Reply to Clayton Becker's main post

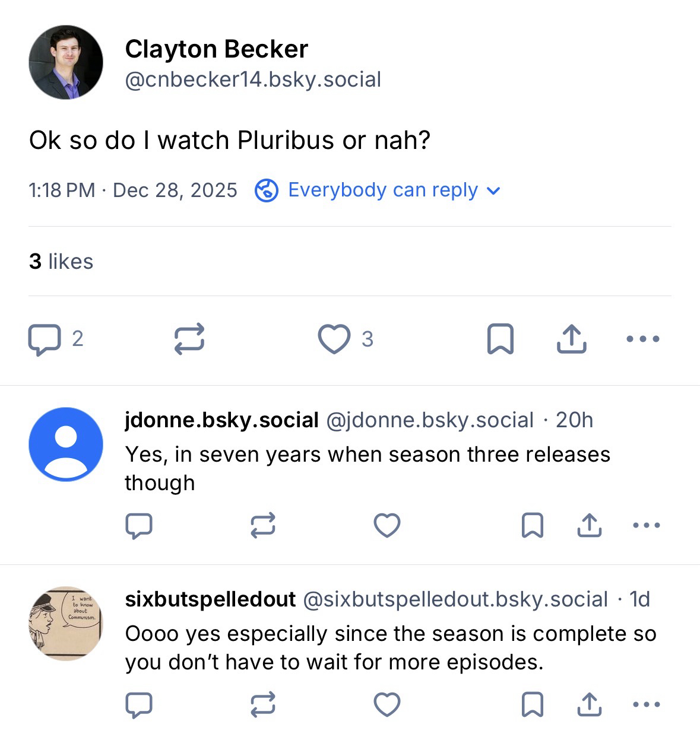click(x=45, y=339)
